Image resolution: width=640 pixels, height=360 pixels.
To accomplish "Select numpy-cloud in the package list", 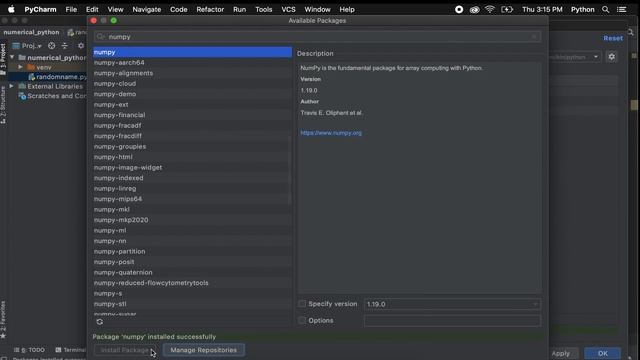I will tap(192, 84).
